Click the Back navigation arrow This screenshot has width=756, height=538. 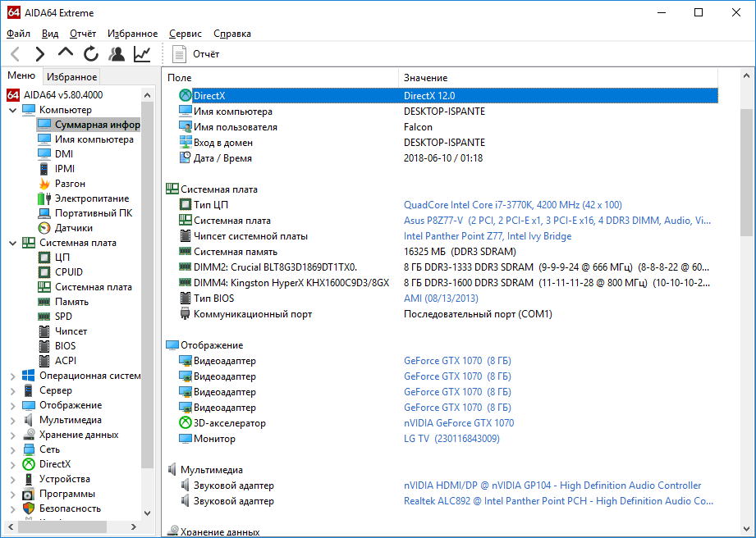pyautogui.click(x=16, y=54)
